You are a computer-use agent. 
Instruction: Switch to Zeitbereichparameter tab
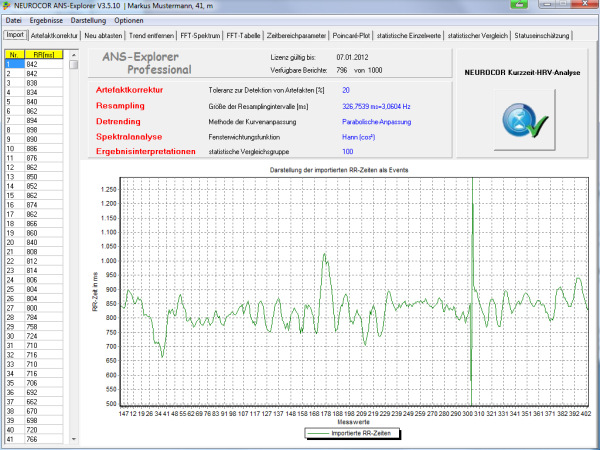click(x=296, y=36)
